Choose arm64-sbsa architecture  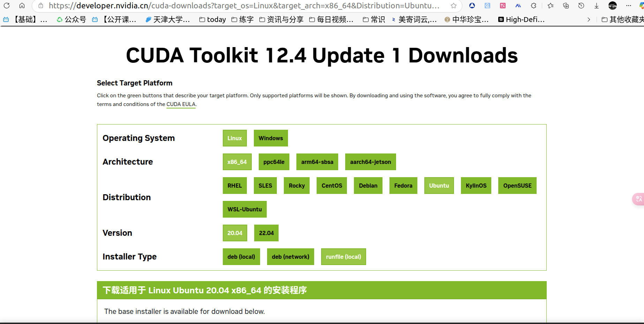[x=317, y=162]
